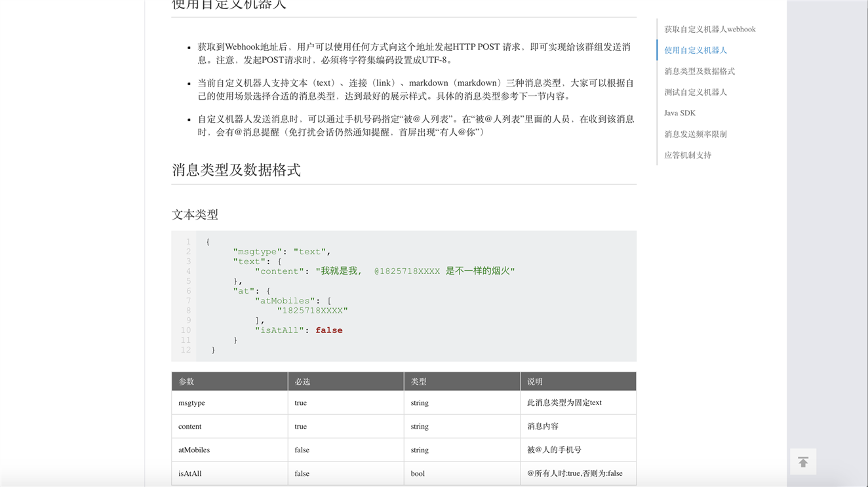868x487 pixels.
Task: Click line number 12 in code gutter
Action: [x=186, y=350]
